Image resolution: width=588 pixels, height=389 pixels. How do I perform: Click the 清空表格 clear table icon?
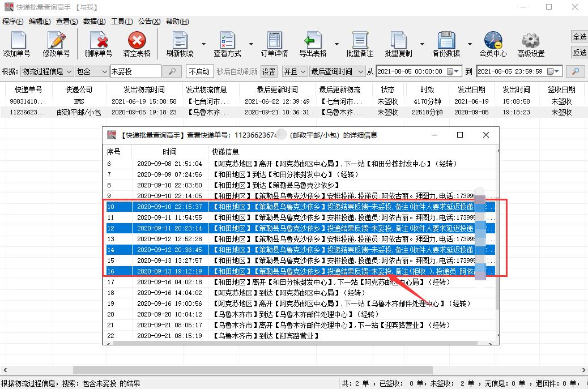136,43
